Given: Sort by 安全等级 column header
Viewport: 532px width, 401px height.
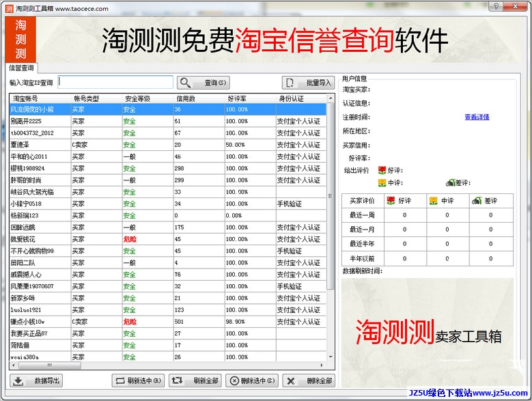Looking at the screenshot, I should pos(148,98).
